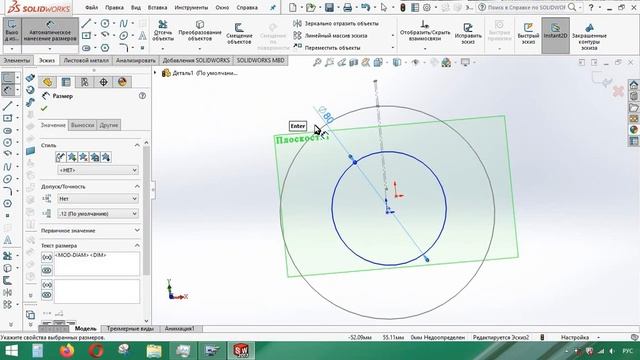Click the Настройка status bar item
This screenshot has width=640, height=360.
tap(575, 338)
